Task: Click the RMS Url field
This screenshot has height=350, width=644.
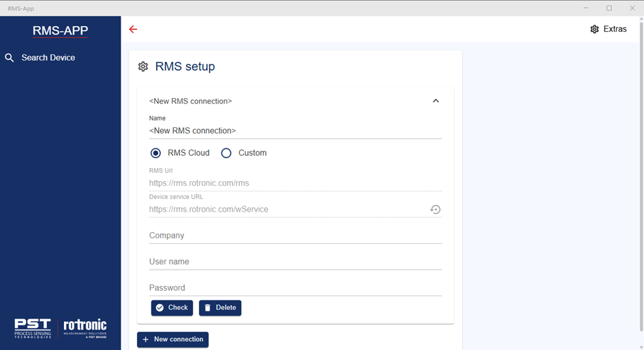Action: coord(295,183)
